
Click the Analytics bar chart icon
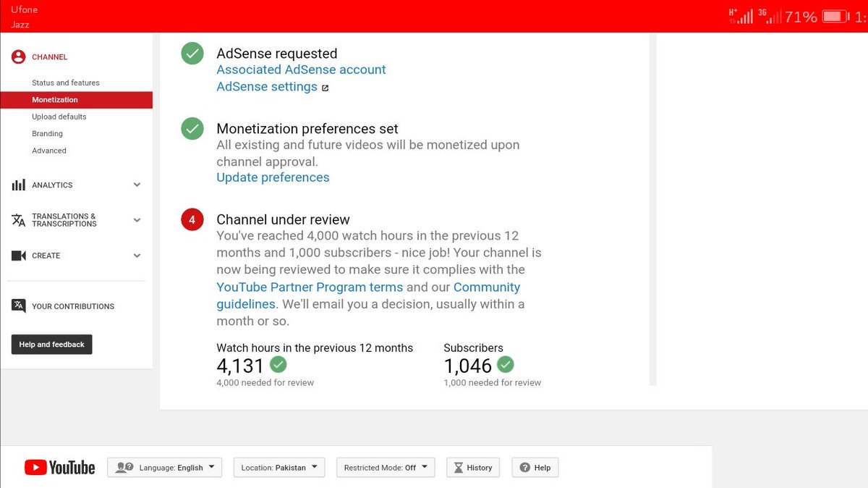tap(19, 185)
